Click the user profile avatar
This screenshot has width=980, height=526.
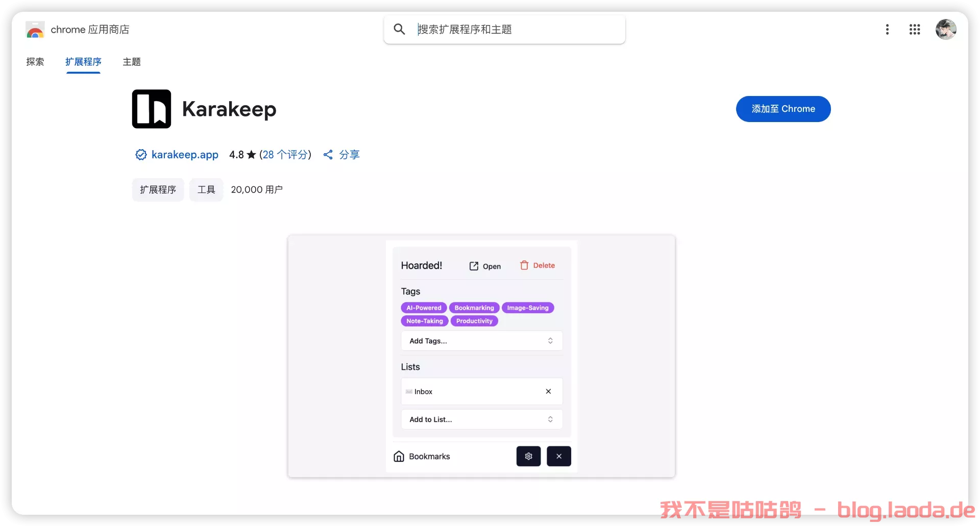945,30
